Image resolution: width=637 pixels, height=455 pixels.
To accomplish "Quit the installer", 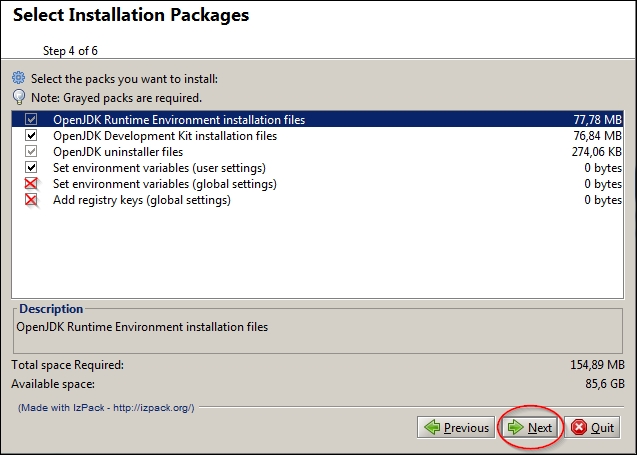I will click(x=592, y=428).
